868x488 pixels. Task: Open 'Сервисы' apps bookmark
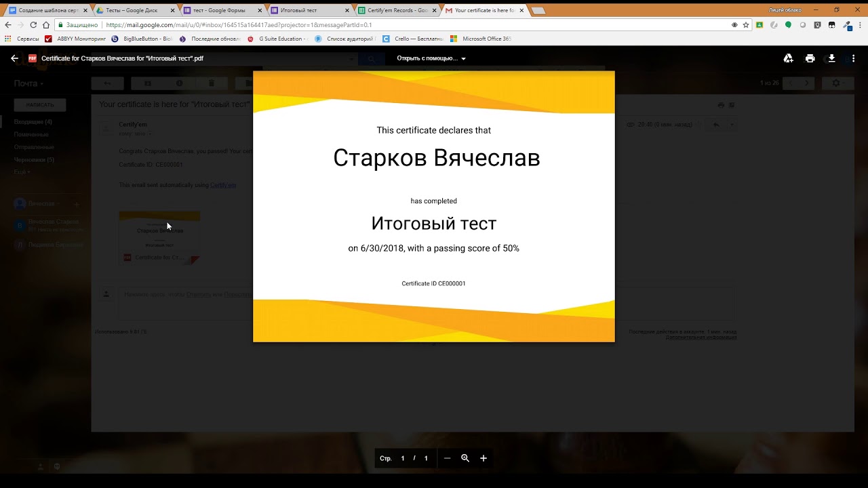(x=22, y=39)
